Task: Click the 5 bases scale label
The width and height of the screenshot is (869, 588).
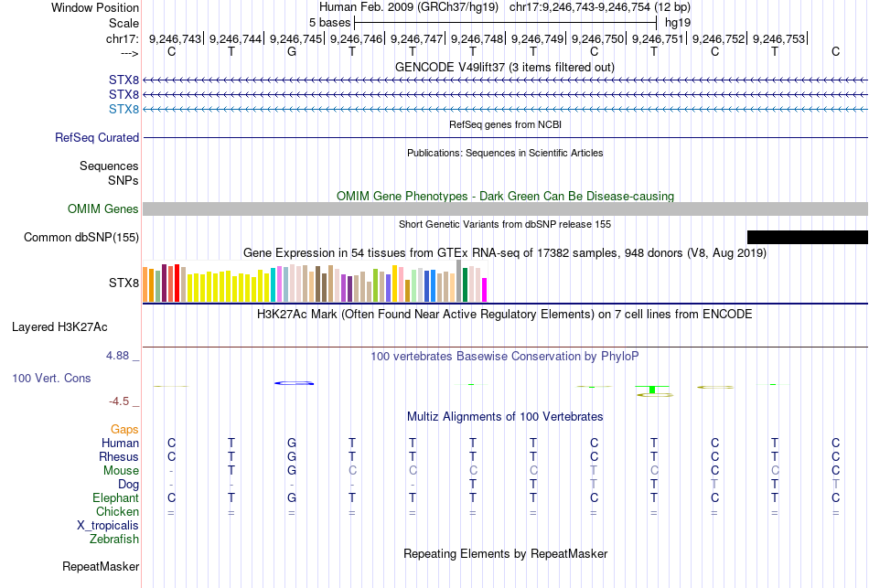Action: pos(329,23)
